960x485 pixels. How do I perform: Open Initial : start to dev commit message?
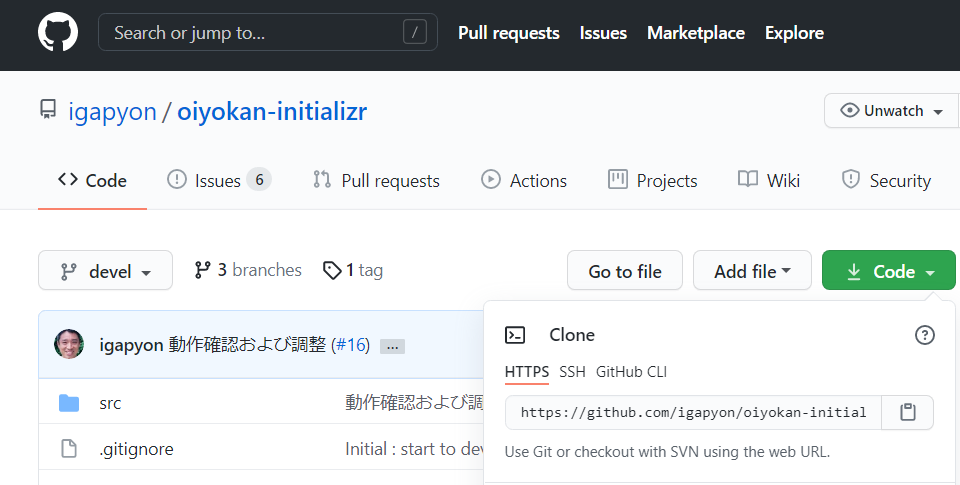click(414, 449)
